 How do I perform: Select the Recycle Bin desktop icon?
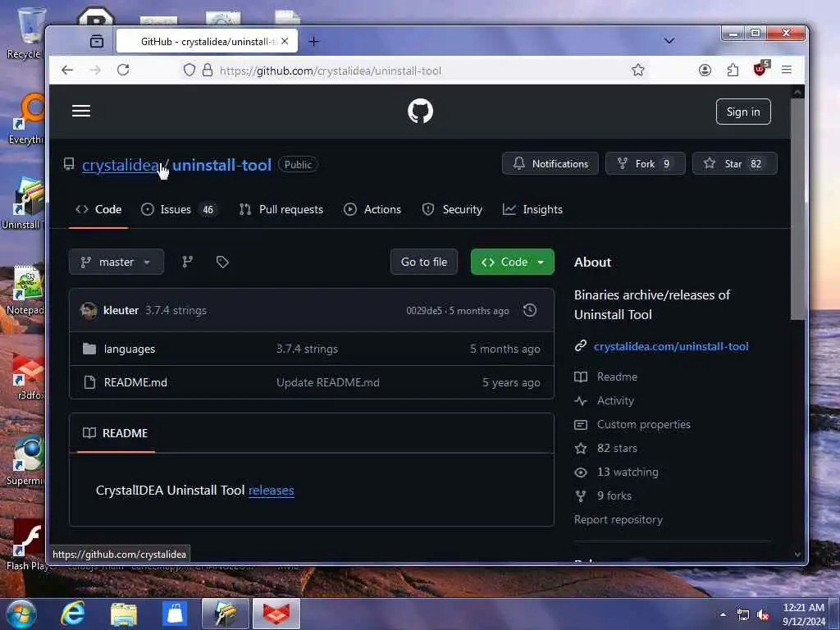(x=25, y=33)
